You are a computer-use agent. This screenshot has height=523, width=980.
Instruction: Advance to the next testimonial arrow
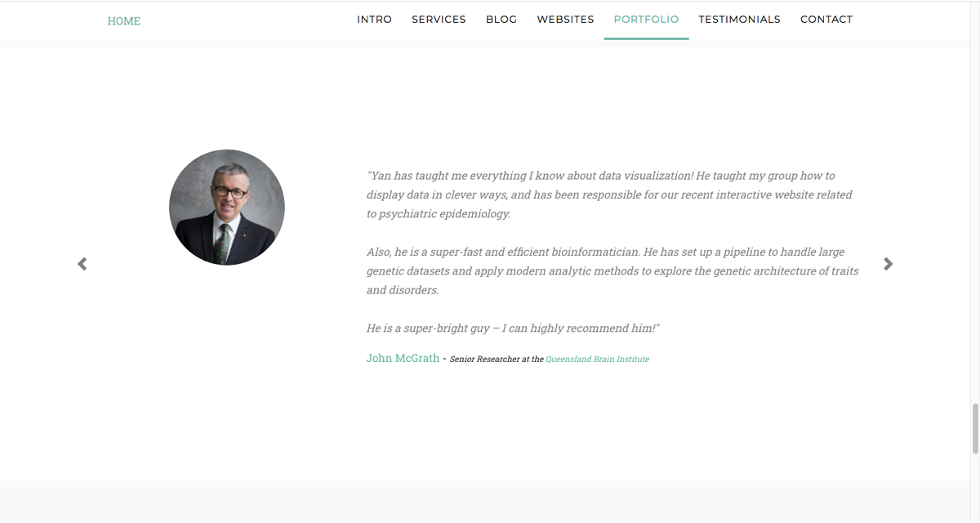click(889, 264)
